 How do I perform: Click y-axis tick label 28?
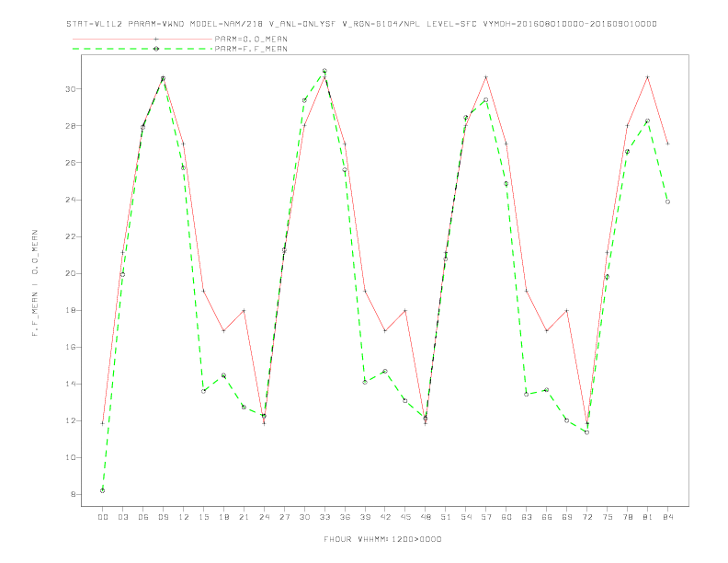coord(71,126)
